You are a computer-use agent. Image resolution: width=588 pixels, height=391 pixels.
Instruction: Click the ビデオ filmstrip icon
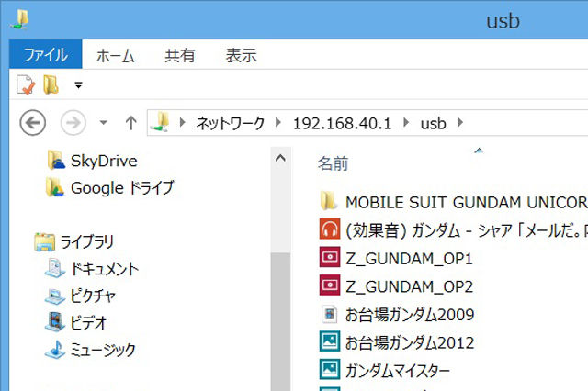[55, 322]
